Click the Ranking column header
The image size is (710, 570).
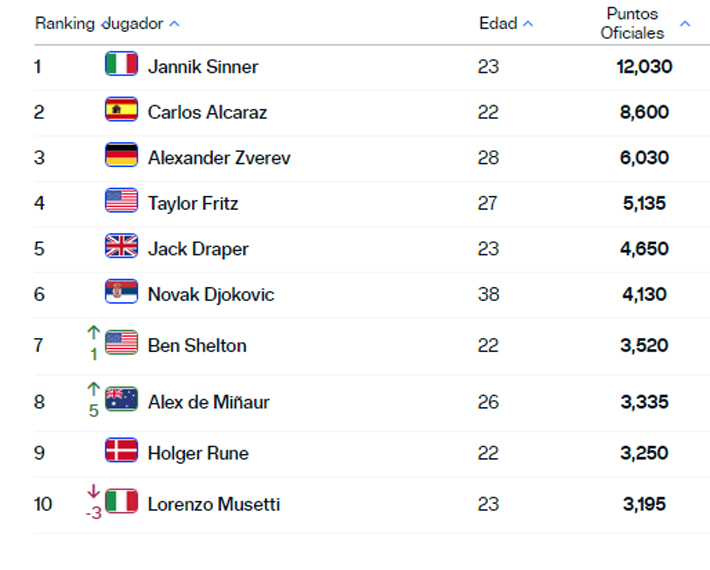64,24
